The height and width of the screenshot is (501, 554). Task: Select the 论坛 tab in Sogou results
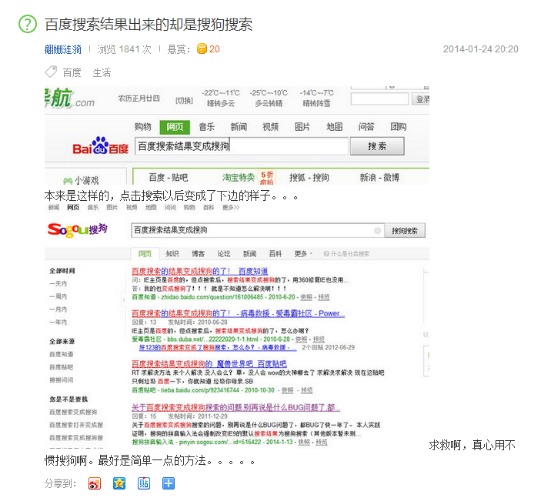tap(224, 254)
